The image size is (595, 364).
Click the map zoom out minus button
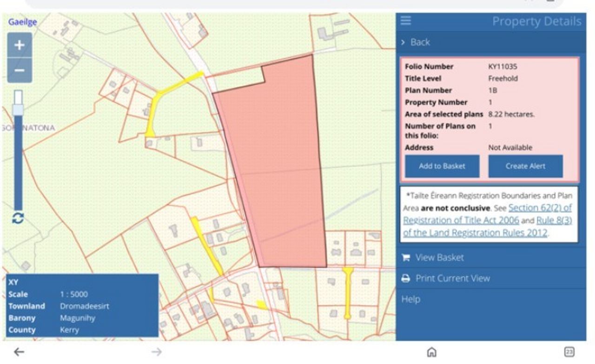pyautogui.click(x=20, y=71)
